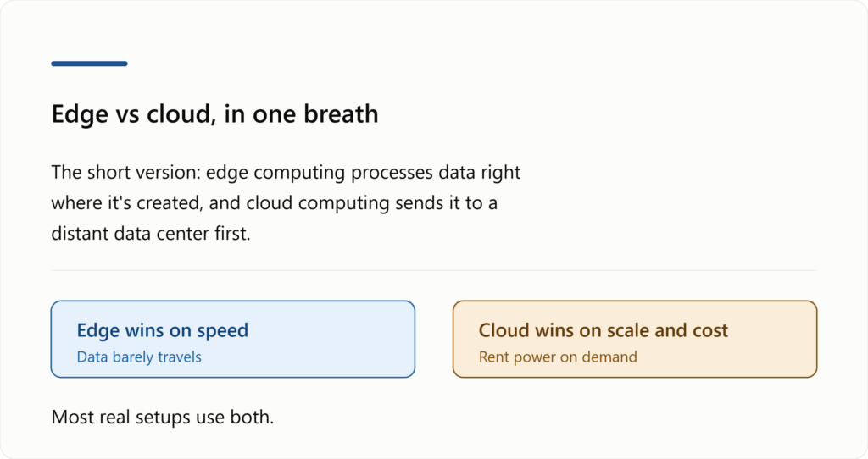Open the "Edge wins on speed" card

232,339
